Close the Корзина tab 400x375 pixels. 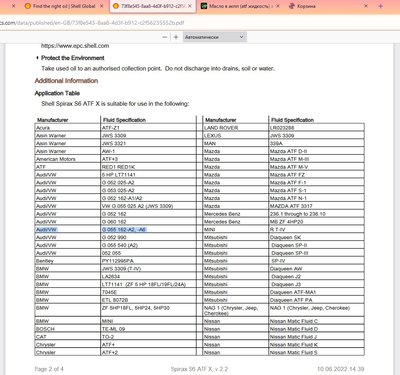point(366,6)
